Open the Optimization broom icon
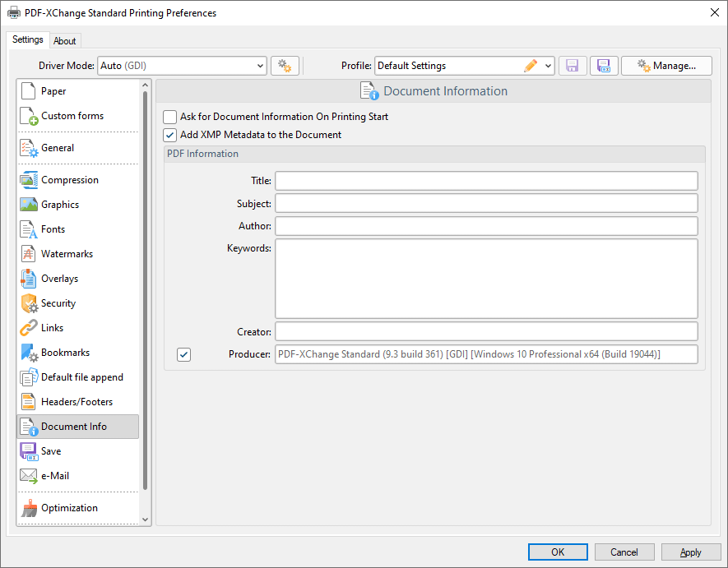 pyautogui.click(x=30, y=508)
